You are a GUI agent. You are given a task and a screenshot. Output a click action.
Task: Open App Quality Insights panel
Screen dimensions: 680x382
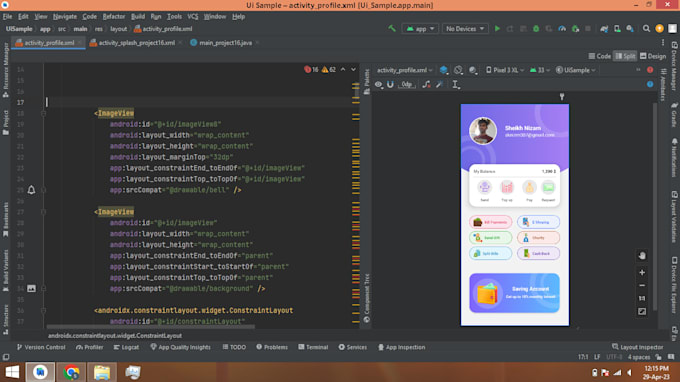[180, 347]
